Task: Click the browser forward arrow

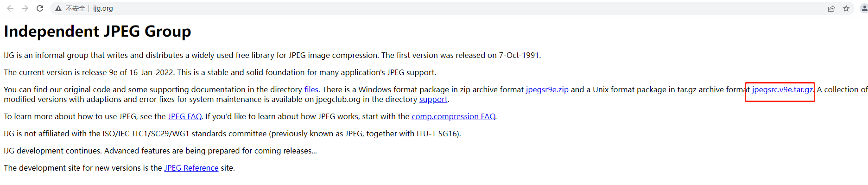Action: (25, 8)
